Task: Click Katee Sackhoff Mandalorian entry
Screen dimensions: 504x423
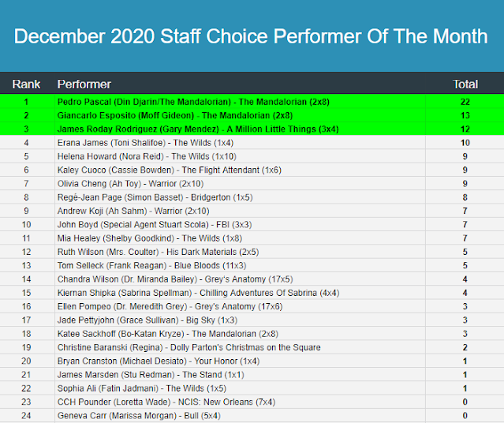Action: click(167, 333)
